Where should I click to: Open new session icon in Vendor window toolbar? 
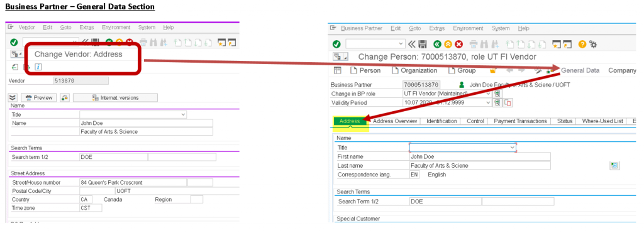pos(222,42)
